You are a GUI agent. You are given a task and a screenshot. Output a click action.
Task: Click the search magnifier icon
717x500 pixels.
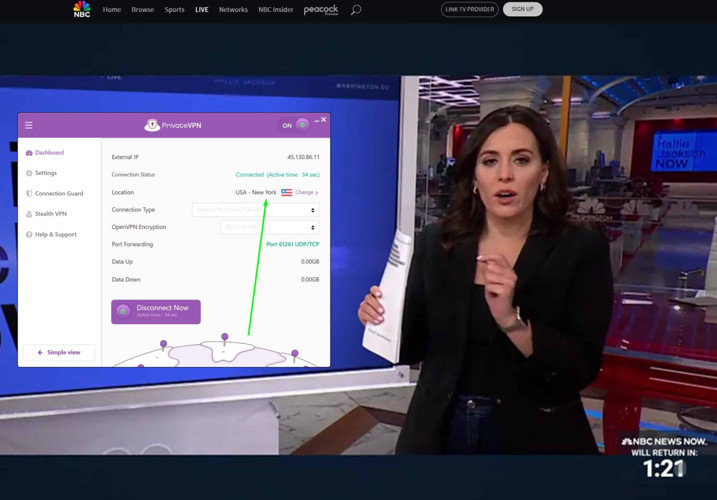click(x=355, y=10)
